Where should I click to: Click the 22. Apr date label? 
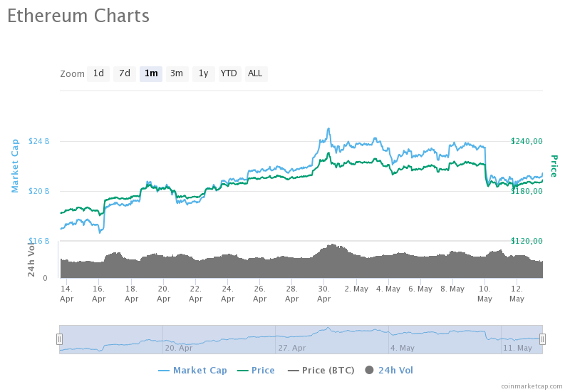point(195,294)
